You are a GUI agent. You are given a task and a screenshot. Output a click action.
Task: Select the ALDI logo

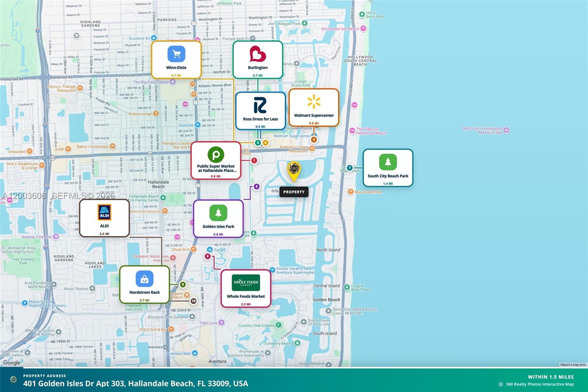point(104,213)
